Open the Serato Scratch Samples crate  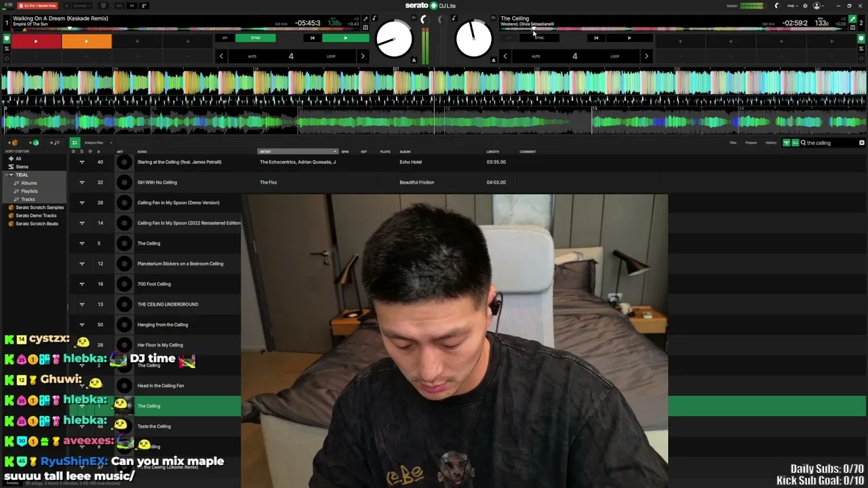[x=39, y=207]
